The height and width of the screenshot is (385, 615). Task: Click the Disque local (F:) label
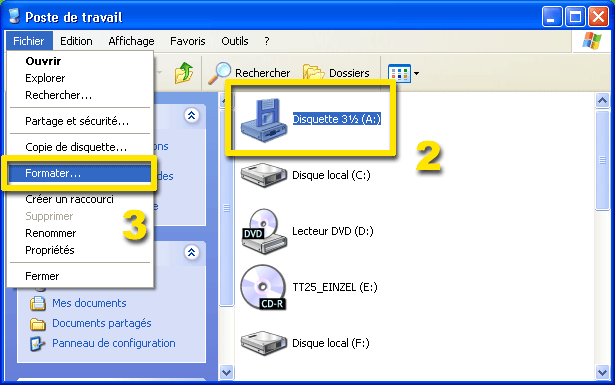(331, 343)
